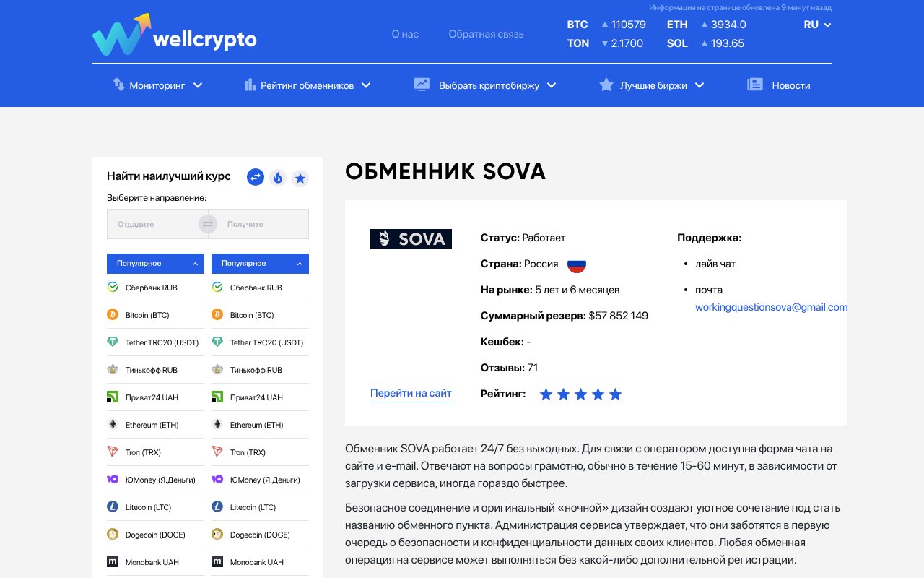Click the SOVA exchanger logo
924x578 pixels.
click(x=411, y=238)
